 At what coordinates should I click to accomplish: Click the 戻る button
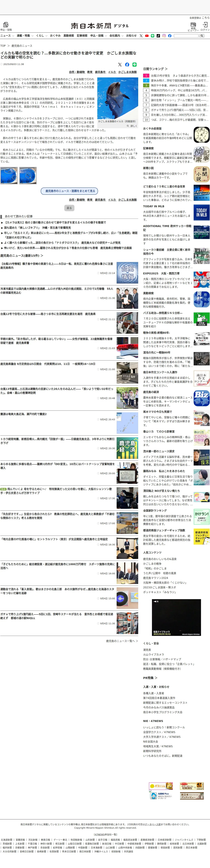(x=69, y=208)
